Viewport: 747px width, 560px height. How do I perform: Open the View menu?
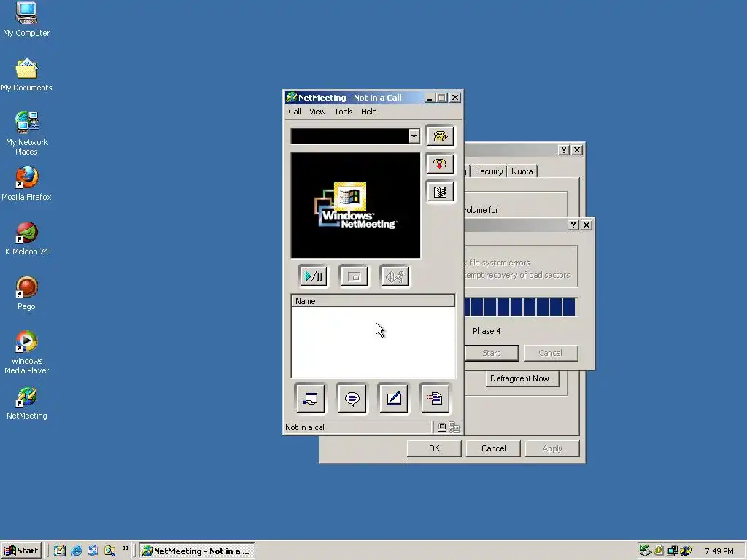[317, 112]
